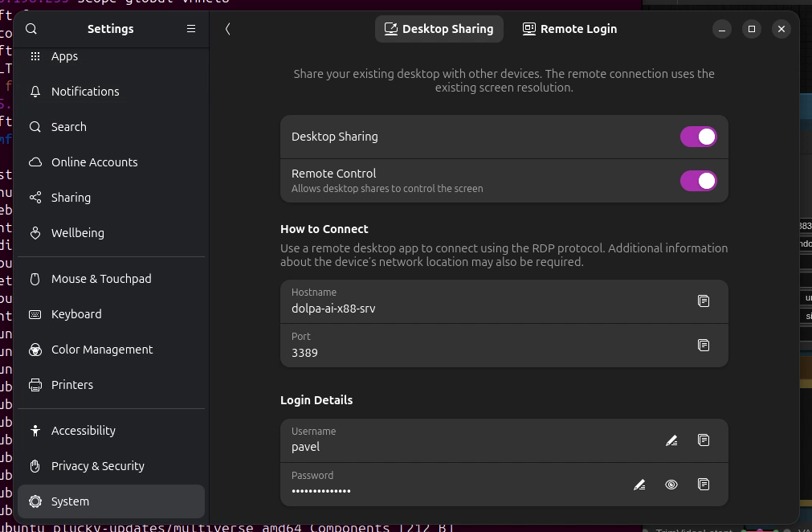
Task: Go back using the header chevron
Action: pyautogui.click(x=228, y=29)
